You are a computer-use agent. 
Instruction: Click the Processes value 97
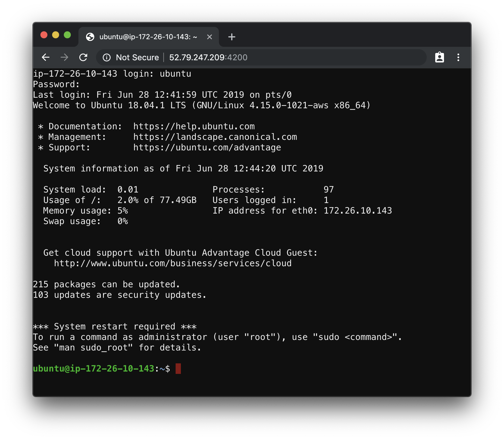pos(328,190)
